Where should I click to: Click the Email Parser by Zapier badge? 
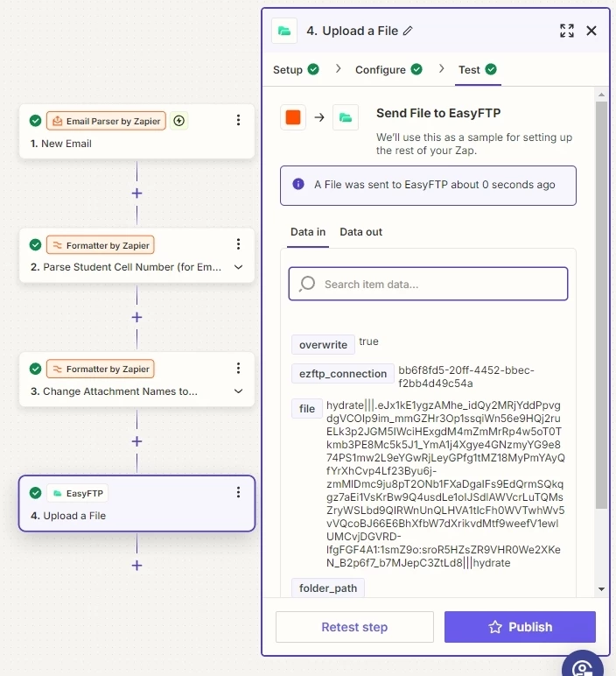coord(106,121)
